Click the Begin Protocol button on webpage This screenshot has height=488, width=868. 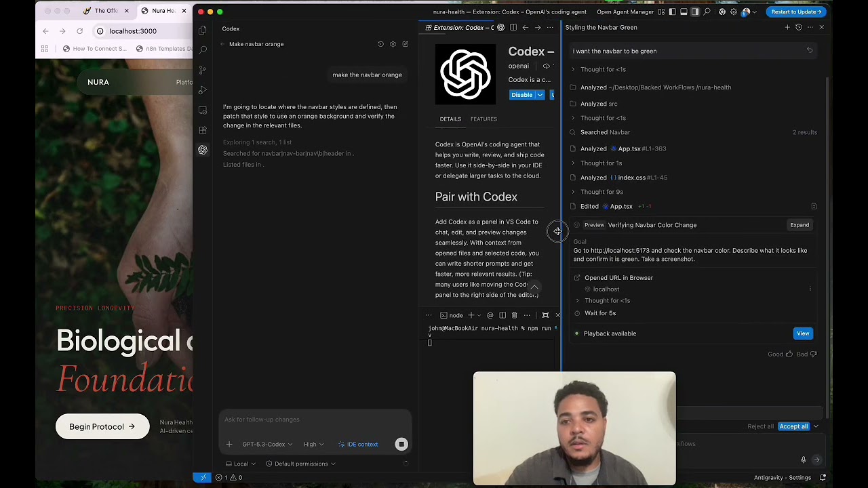[102, 427]
